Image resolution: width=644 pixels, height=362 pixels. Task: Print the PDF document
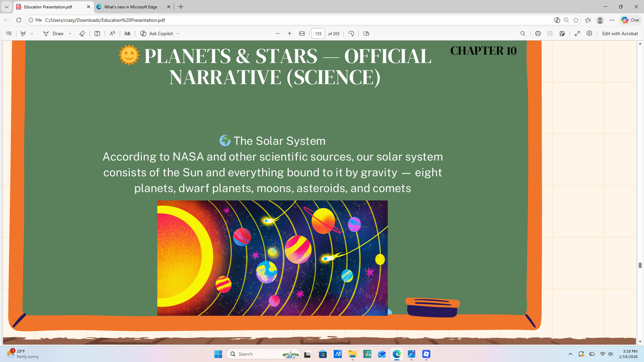(x=538, y=33)
